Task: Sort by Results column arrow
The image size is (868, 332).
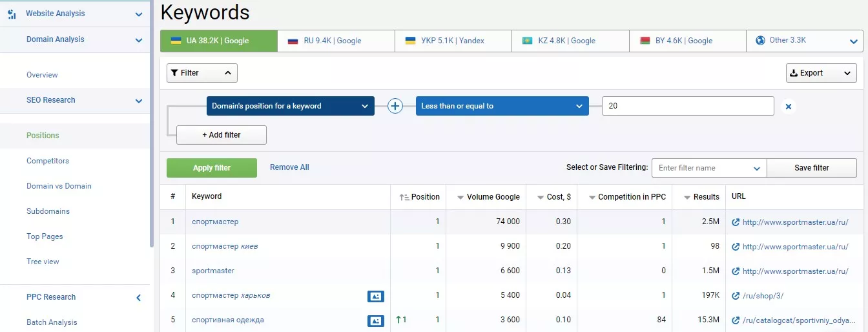Action: click(x=688, y=198)
